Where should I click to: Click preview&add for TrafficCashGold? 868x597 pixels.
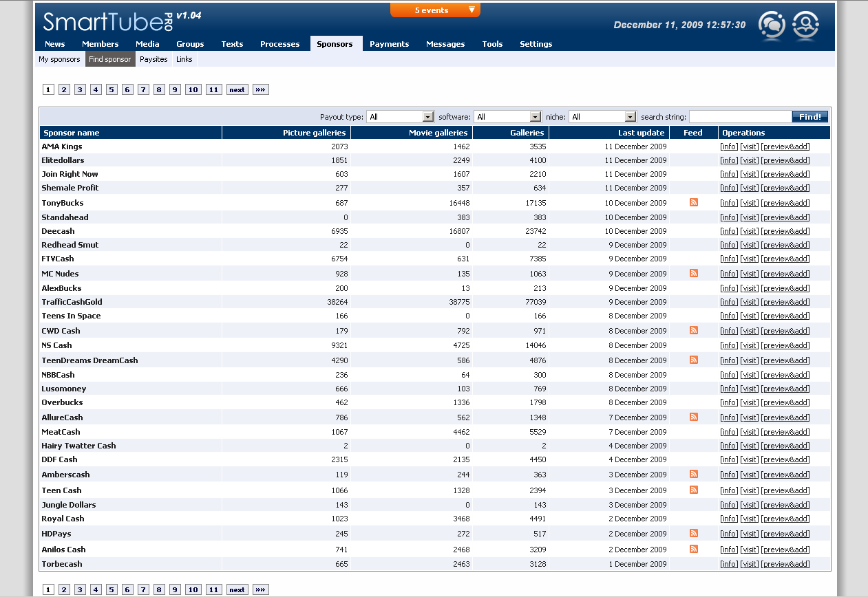coord(785,302)
